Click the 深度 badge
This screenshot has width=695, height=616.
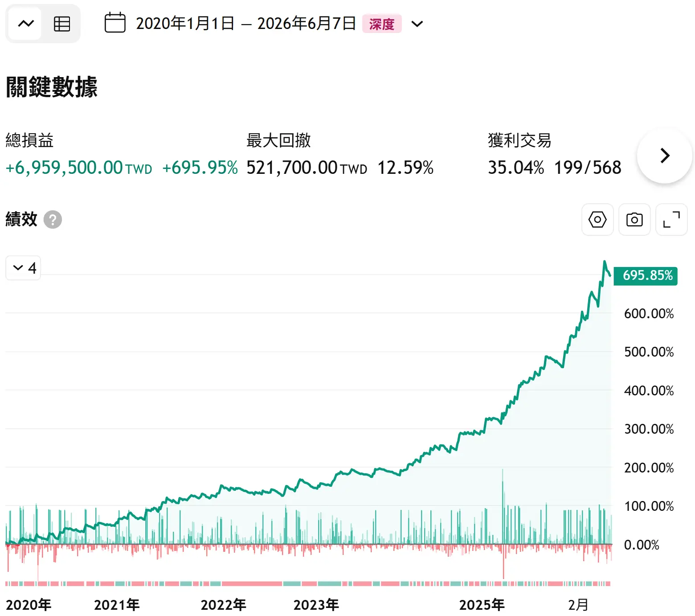(x=382, y=24)
